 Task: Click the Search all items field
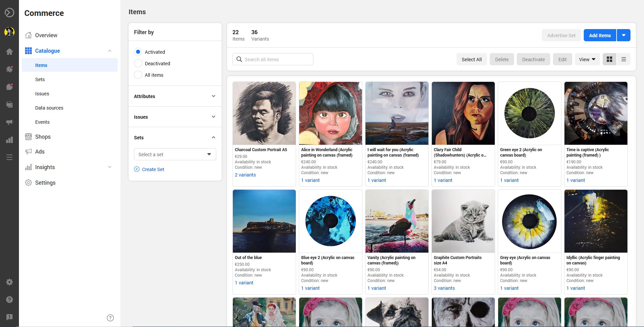[273, 59]
